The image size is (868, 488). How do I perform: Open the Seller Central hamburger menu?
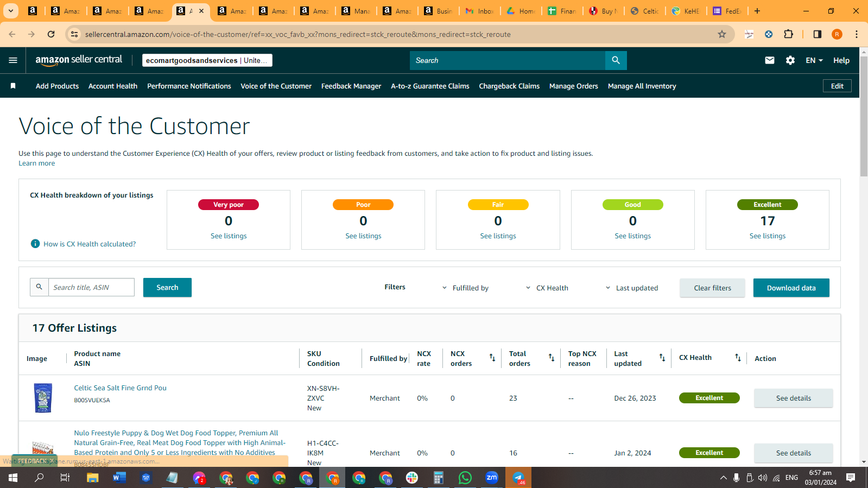[x=13, y=60]
